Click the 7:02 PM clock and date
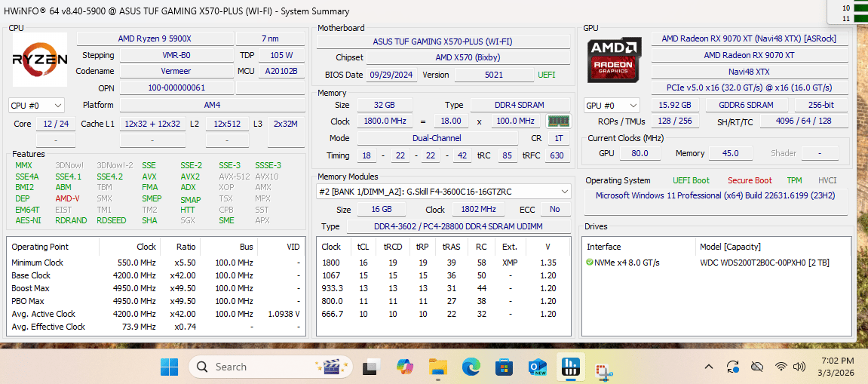The image size is (868, 384). 836,366
